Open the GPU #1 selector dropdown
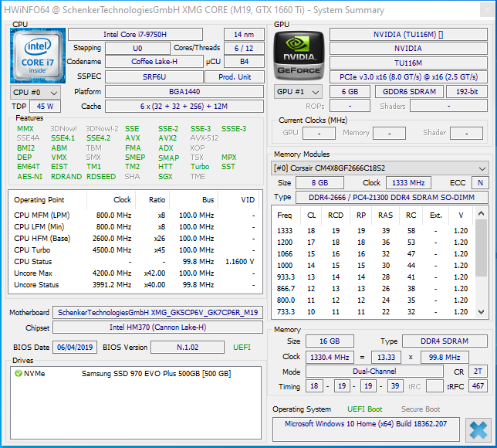Viewport: 497px width, 448px height. click(298, 92)
